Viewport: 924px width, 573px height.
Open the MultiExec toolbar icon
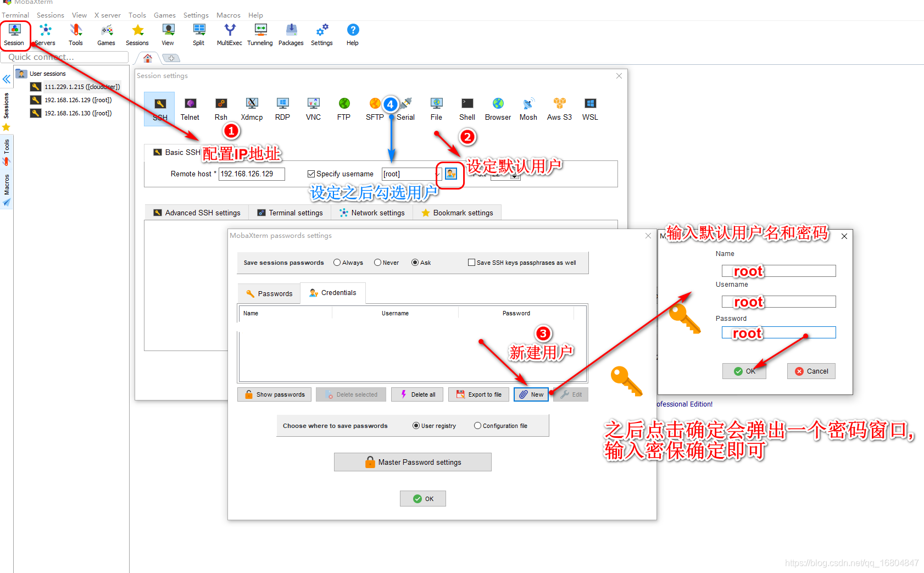[x=230, y=35]
